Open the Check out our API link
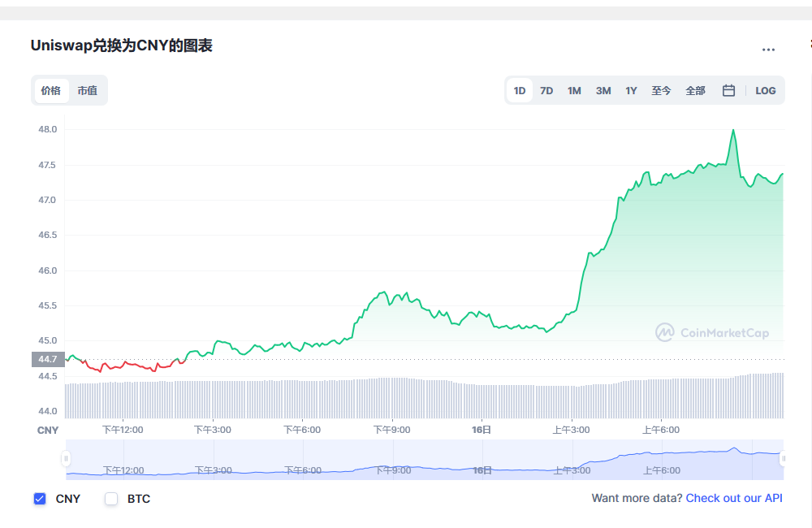 (x=734, y=498)
